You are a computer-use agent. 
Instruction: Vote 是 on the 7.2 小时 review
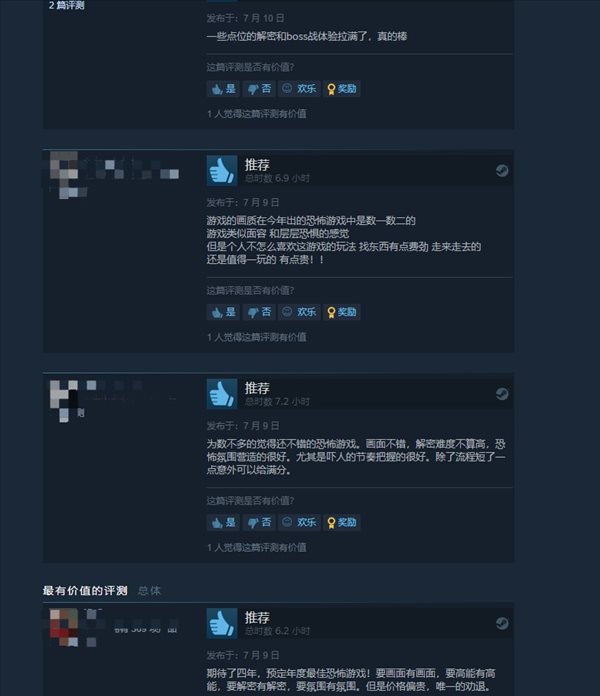(x=223, y=522)
